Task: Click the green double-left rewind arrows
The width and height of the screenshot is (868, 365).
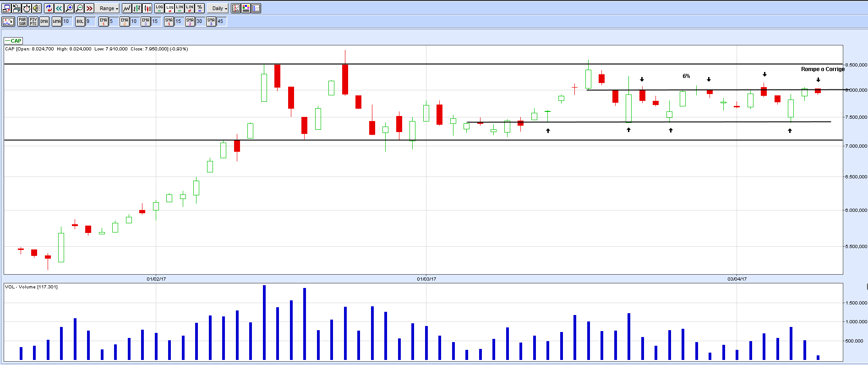Action: click(x=59, y=8)
